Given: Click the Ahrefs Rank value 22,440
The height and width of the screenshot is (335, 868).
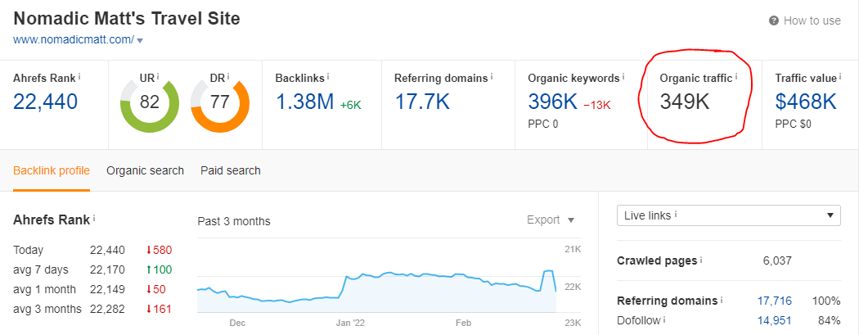Looking at the screenshot, I should click(45, 102).
